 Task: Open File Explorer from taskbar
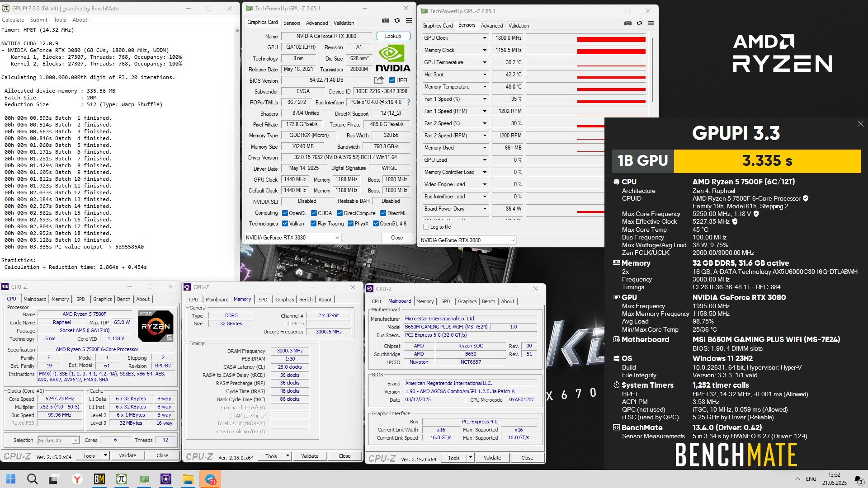click(188, 479)
